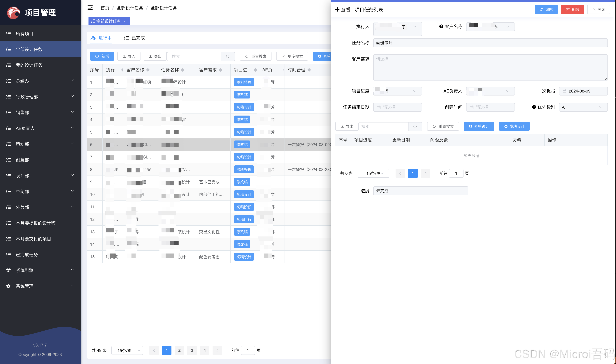Open the calendar picker for 任务结束日期
Viewport: 616px width, 364px height.
click(397, 107)
